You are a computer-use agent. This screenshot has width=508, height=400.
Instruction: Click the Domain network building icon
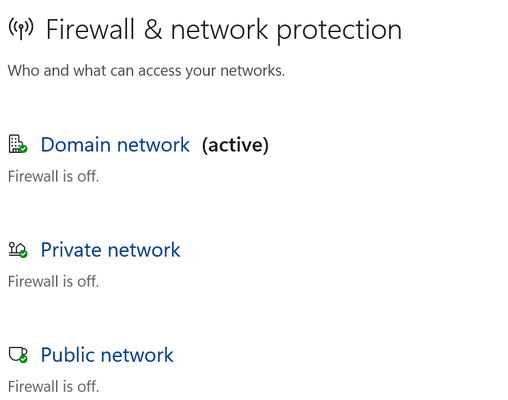[18, 144]
